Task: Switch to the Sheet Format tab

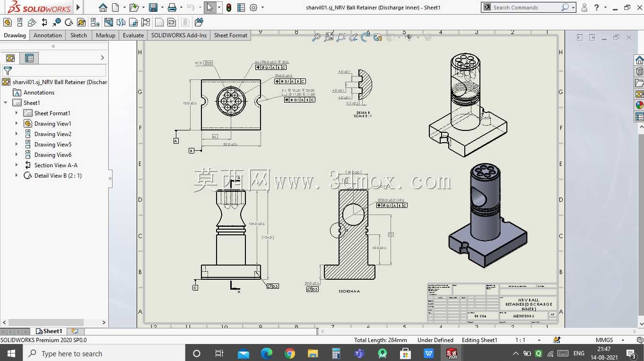Action: coord(231,35)
